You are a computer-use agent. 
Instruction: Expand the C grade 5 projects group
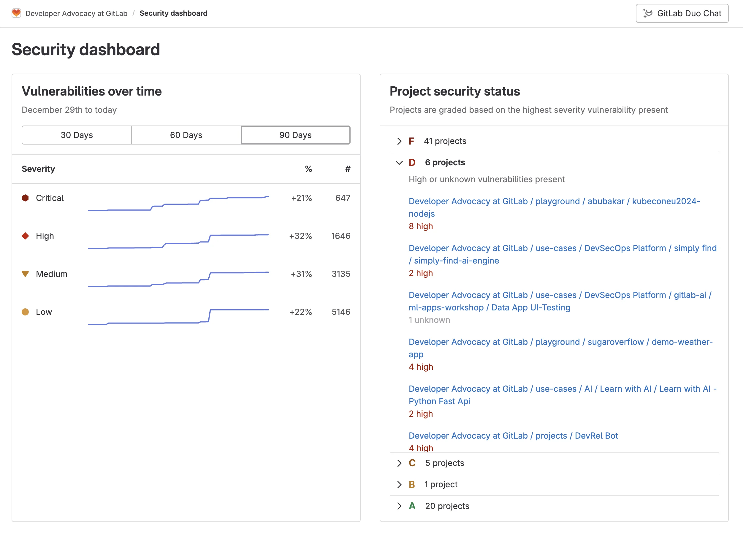[x=399, y=463]
